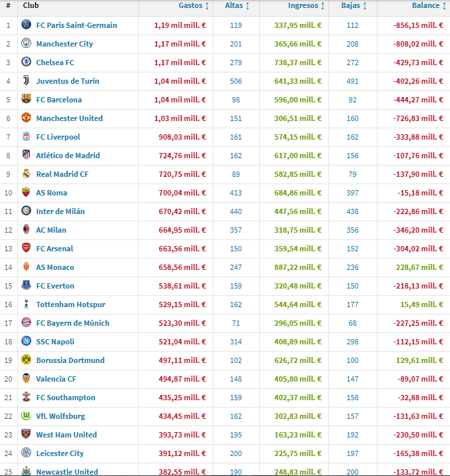Open Juventus altas count 506

tap(236, 81)
